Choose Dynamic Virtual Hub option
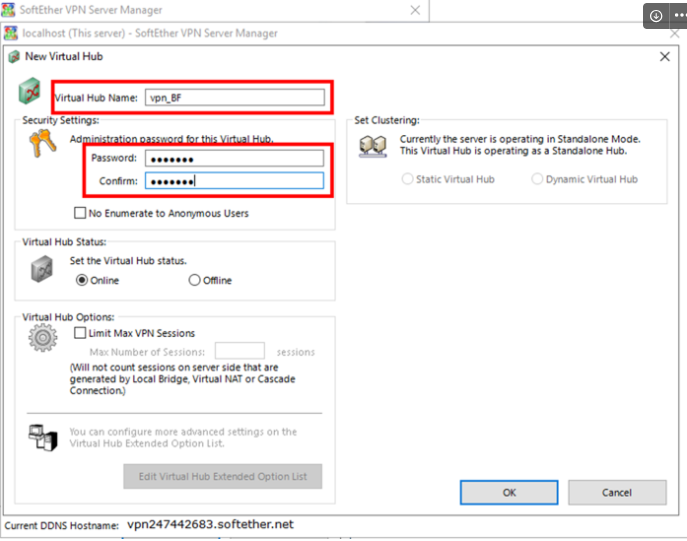 (537, 179)
